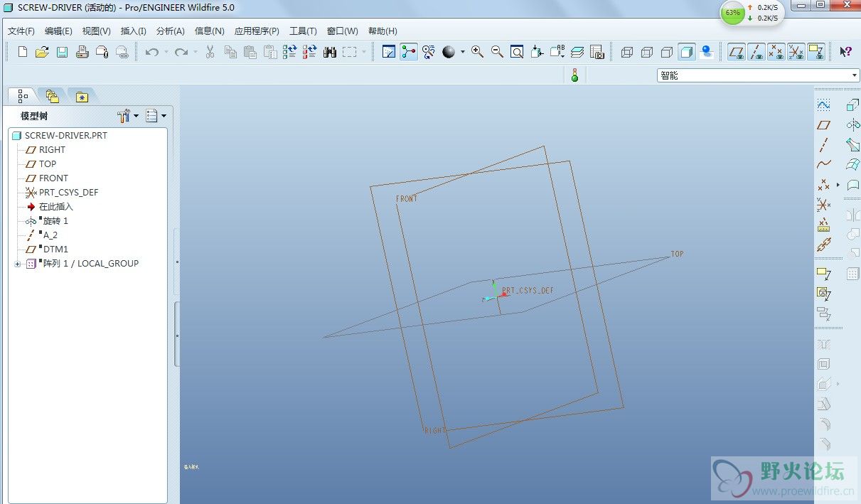Open the selection box dropdown arrow
The width and height of the screenshot is (861, 504).
(364, 52)
